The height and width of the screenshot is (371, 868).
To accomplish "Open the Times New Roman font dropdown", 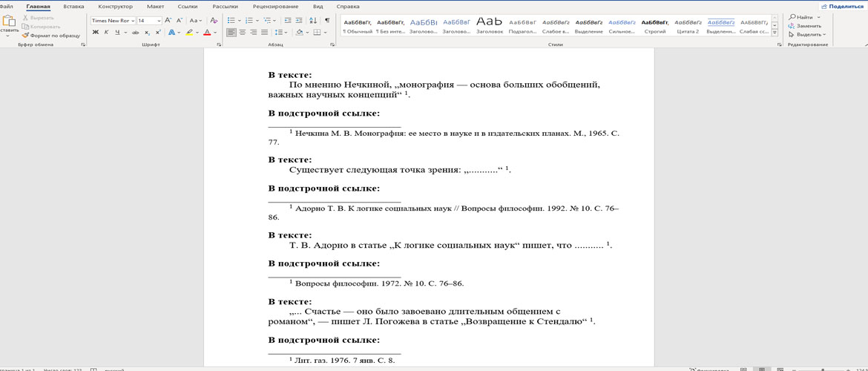I will tap(114, 21).
